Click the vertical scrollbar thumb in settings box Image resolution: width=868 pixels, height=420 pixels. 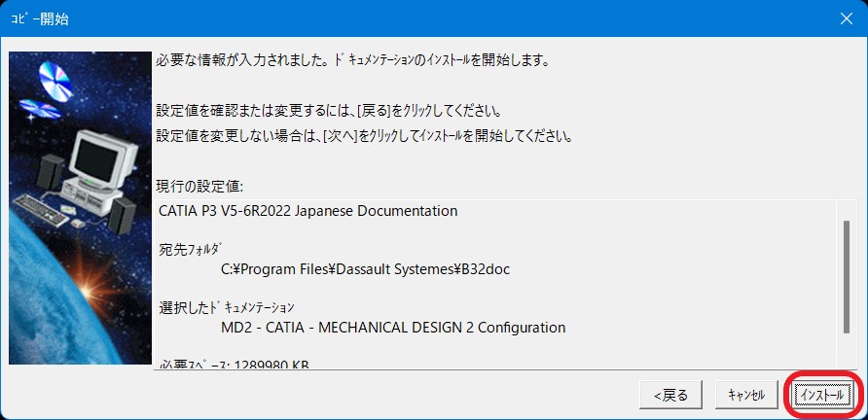click(x=847, y=277)
